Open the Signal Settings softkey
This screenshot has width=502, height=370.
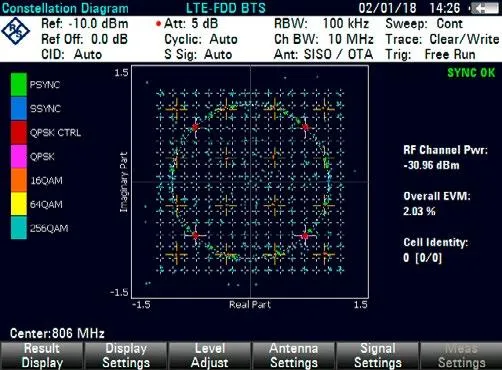pos(378,356)
